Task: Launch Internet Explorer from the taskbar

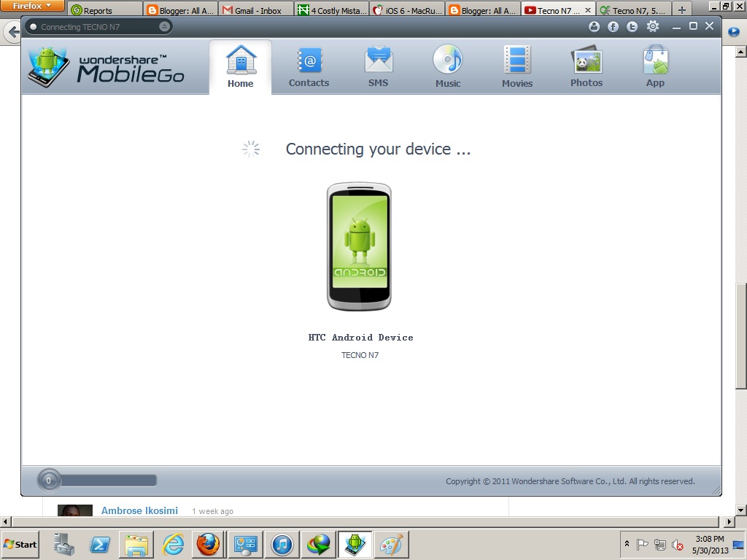Action: click(172, 544)
